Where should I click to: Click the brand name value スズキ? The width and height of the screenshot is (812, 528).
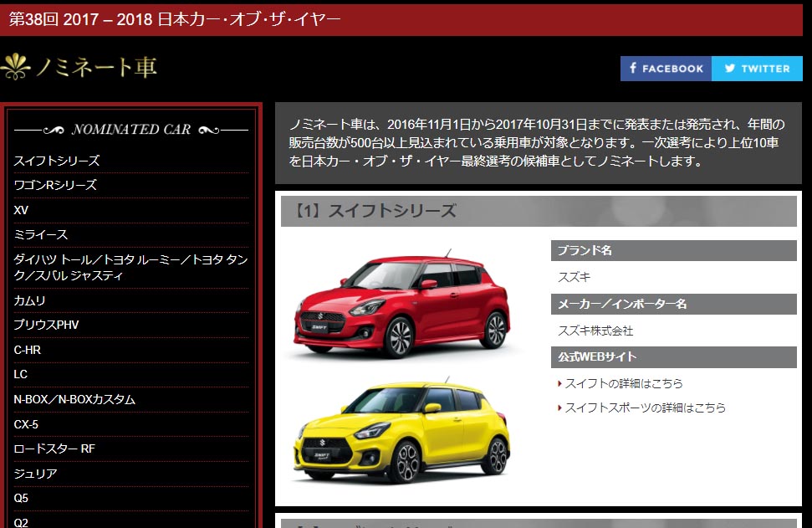(575, 277)
